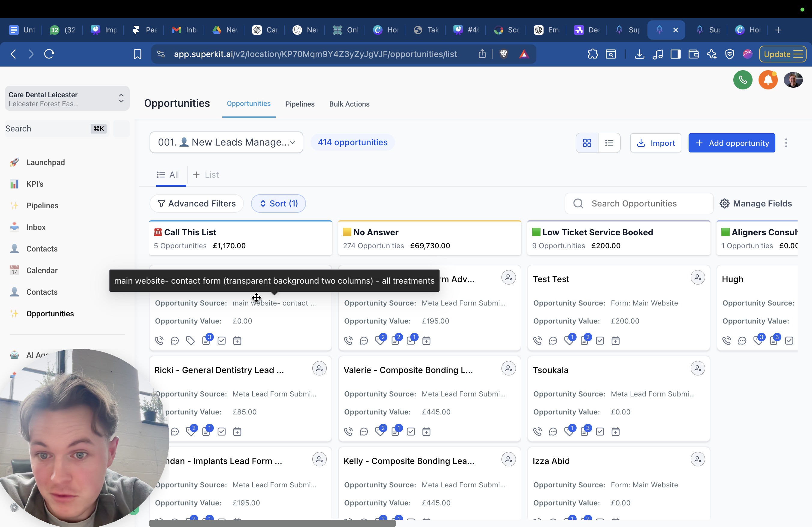Image resolution: width=812 pixels, height=527 pixels.
Task: Click the calendar icon on Tsoukala card
Action: 615,432
